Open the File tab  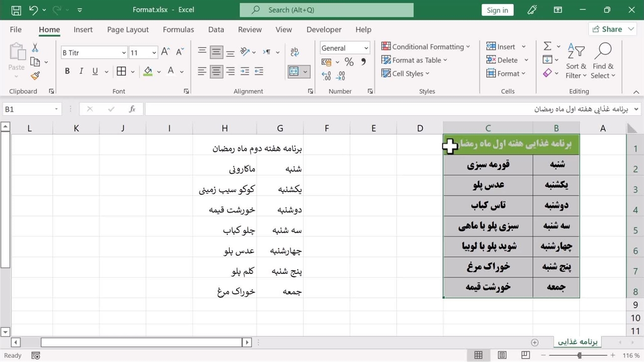point(16,30)
